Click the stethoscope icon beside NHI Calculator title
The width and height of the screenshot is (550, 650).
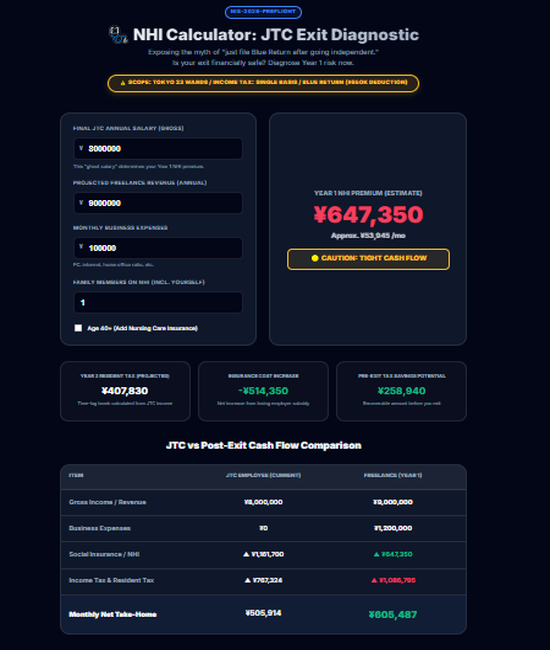pos(118,34)
